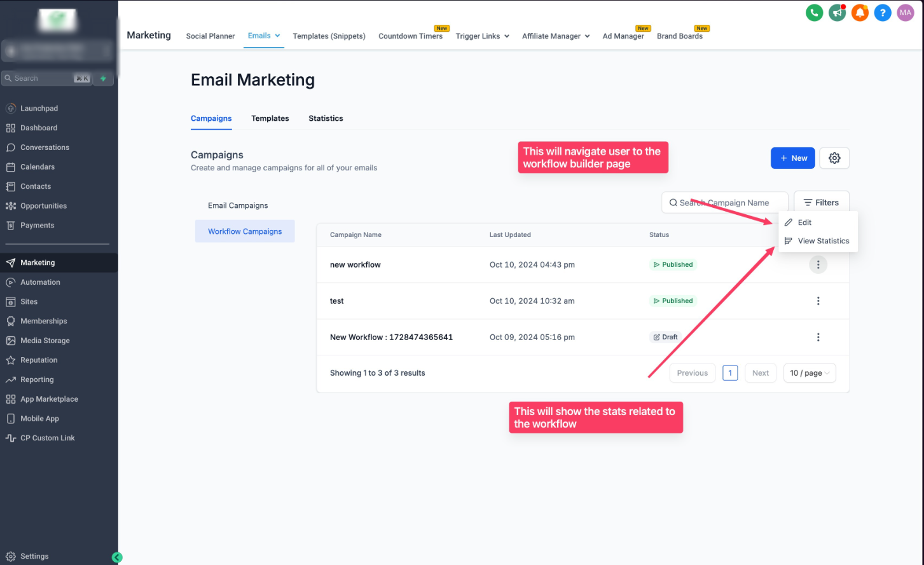
Task: Choose View Statistics from the row menu
Action: 818,241
